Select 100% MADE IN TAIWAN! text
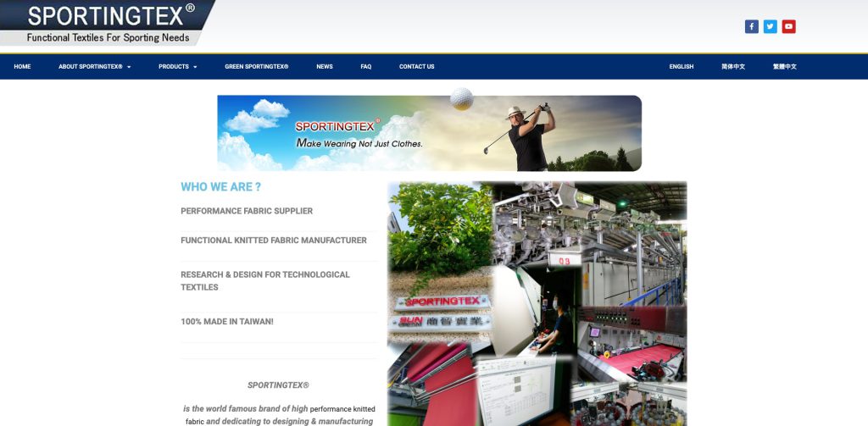868x426 pixels. point(227,322)
